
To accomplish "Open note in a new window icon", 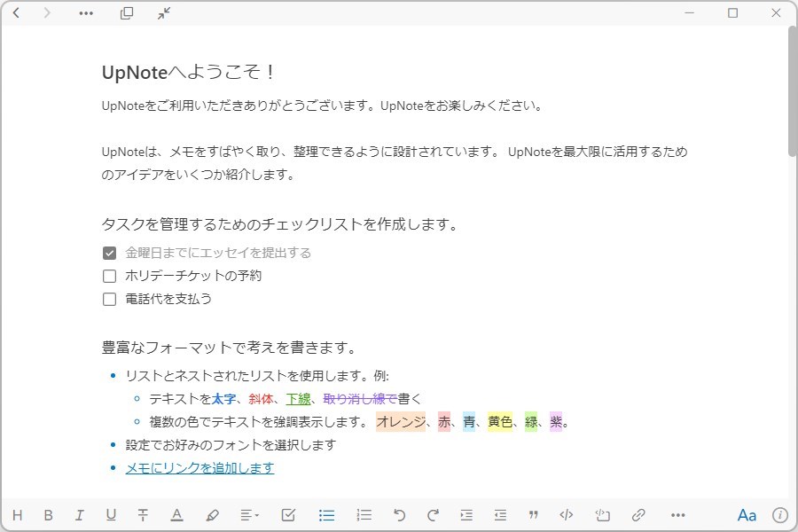I will (127, 12).
